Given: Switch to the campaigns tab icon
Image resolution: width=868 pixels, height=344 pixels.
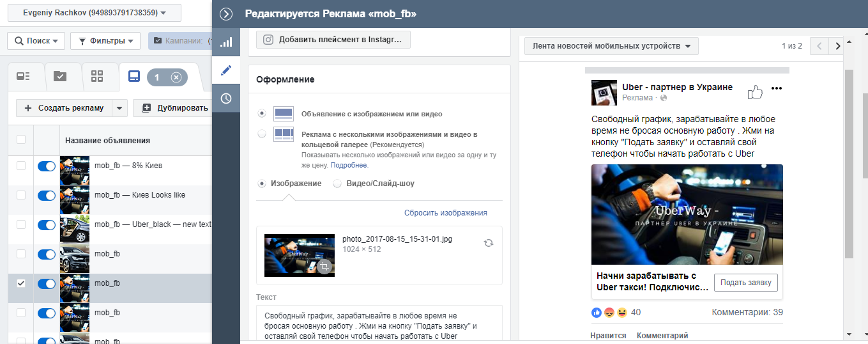Looking at the screenshot, I should [x=60, y=77].
